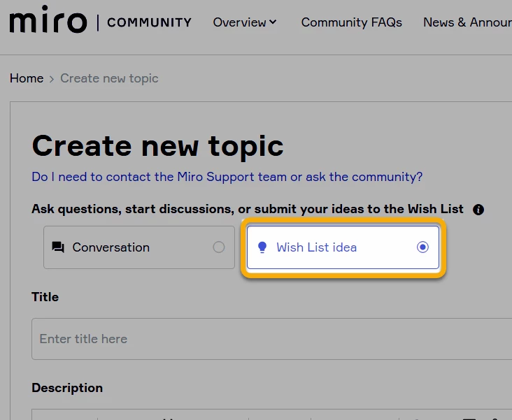Click the info icon beside Wish List heading
Image resolution: width=512 pixels, height=420 pixels.
coord(478,210)
